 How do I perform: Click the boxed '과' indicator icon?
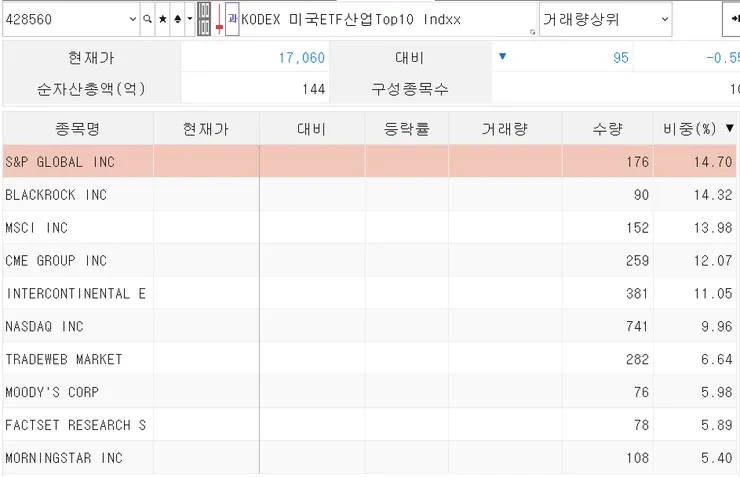pos(232,19)
